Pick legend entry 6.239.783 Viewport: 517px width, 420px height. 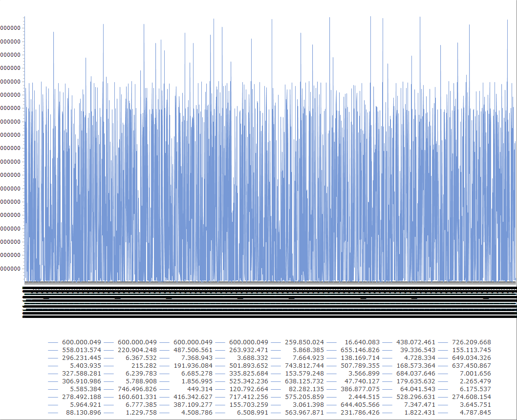click(x=141, y=374)
